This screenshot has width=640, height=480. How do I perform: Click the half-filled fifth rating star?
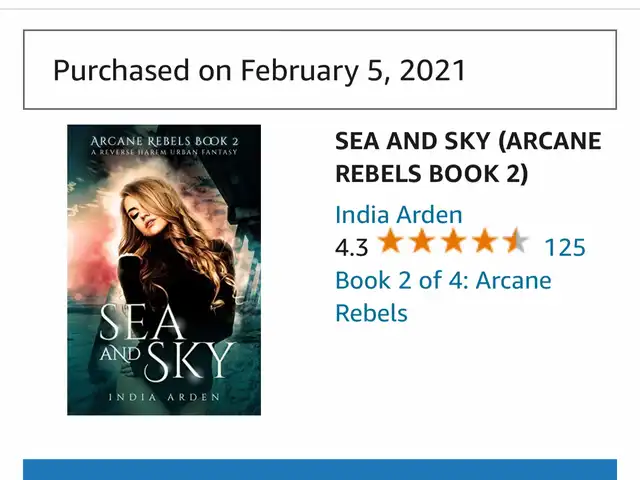coord(513,244)
